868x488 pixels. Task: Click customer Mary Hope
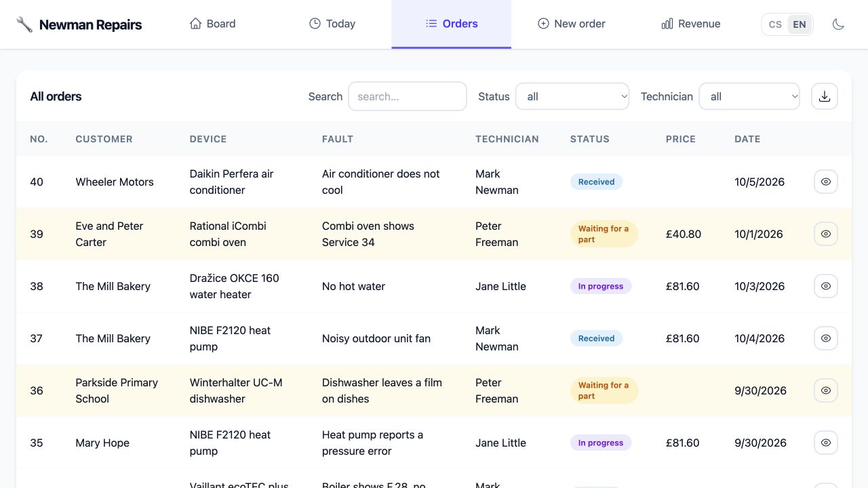[x=102, y=443]
